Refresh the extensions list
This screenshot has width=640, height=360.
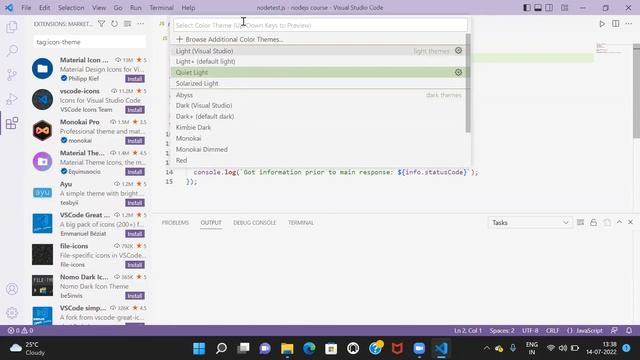(114, 24)
